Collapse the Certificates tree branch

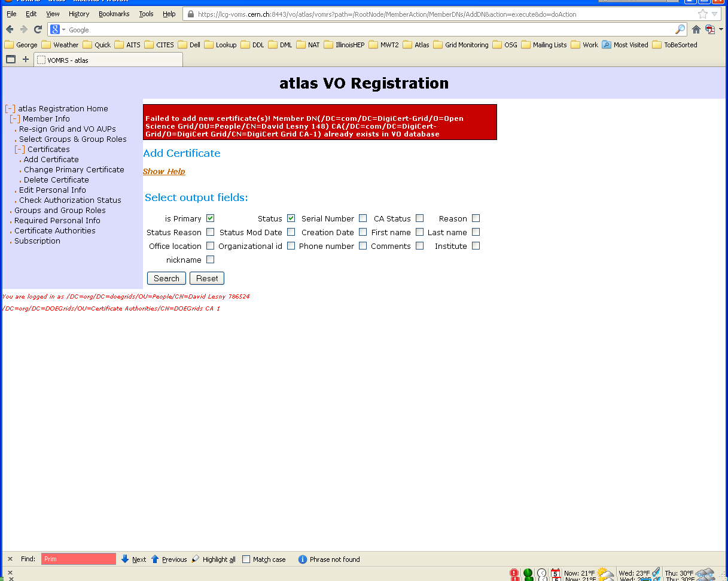coord(20,150)
